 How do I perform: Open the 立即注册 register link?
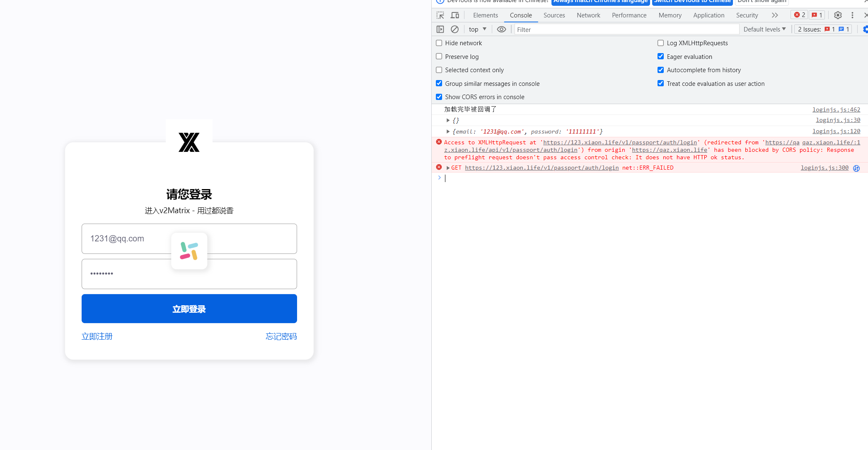pos(97,336)
